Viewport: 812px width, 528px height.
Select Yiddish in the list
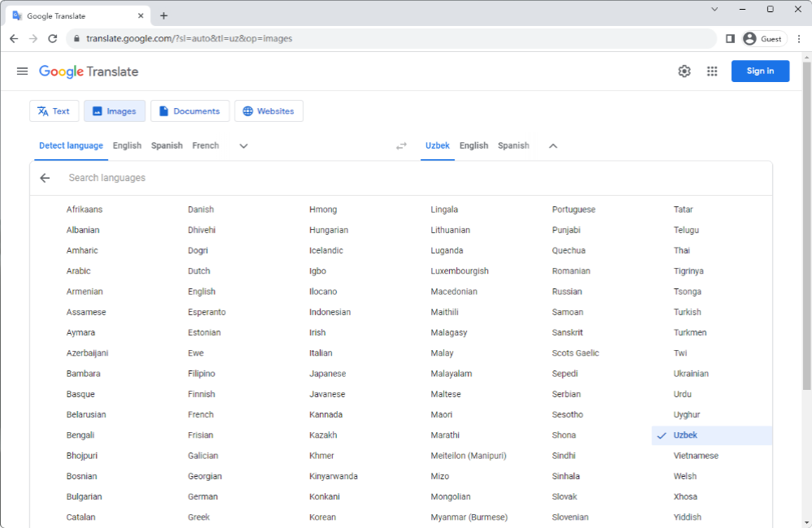687,517
